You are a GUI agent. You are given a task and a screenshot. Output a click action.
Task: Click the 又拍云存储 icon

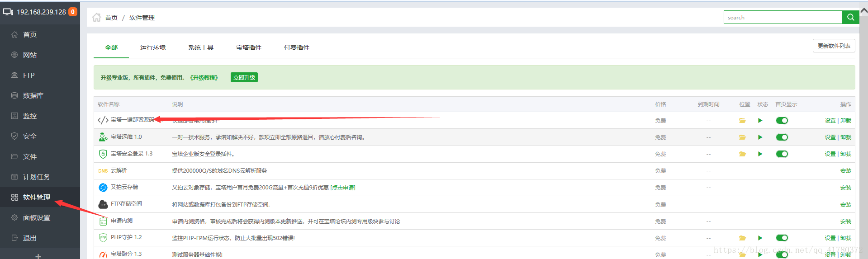pyautogui.click(x=103, y=187)
